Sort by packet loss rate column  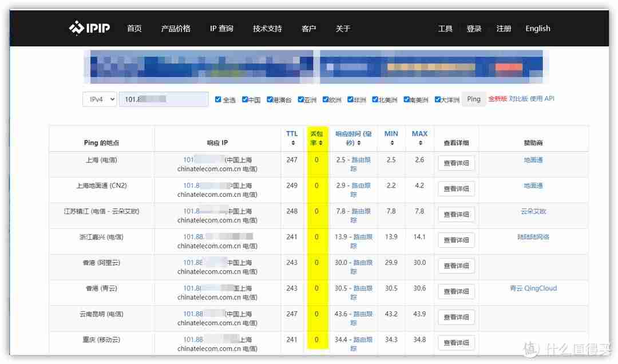[320, 143]
